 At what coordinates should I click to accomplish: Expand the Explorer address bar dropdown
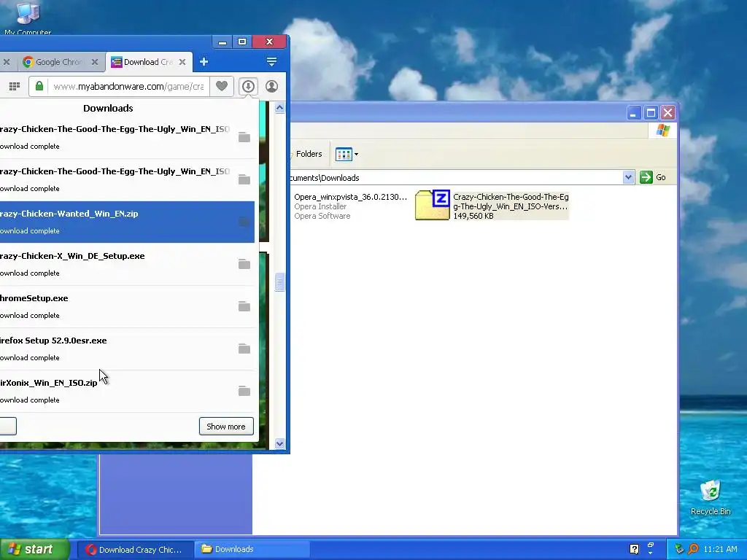628,177
